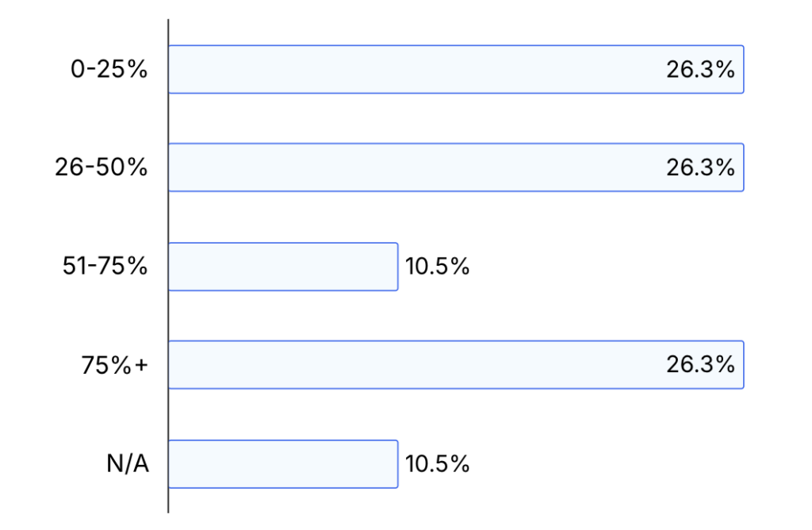Click the bottom end of the vertical axis

pyautogui.click(x=168, y=511)
